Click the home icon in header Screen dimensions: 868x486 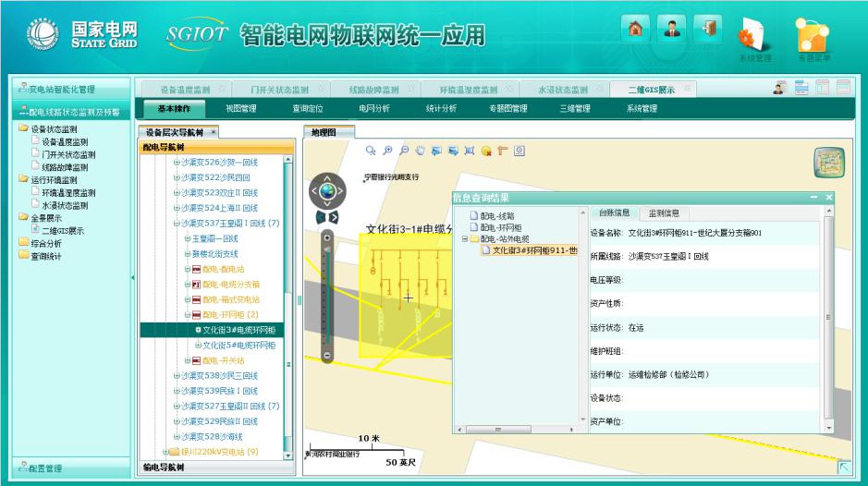point(637,29)
